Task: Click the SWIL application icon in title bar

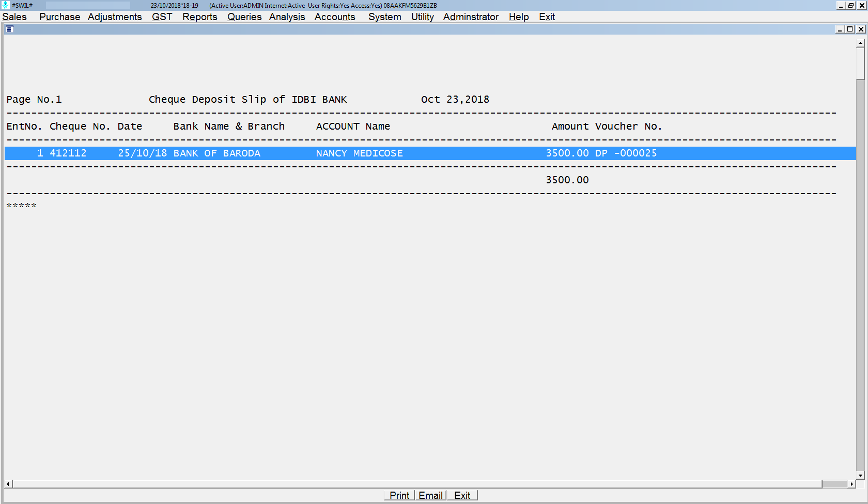Action: pos(6,5)
